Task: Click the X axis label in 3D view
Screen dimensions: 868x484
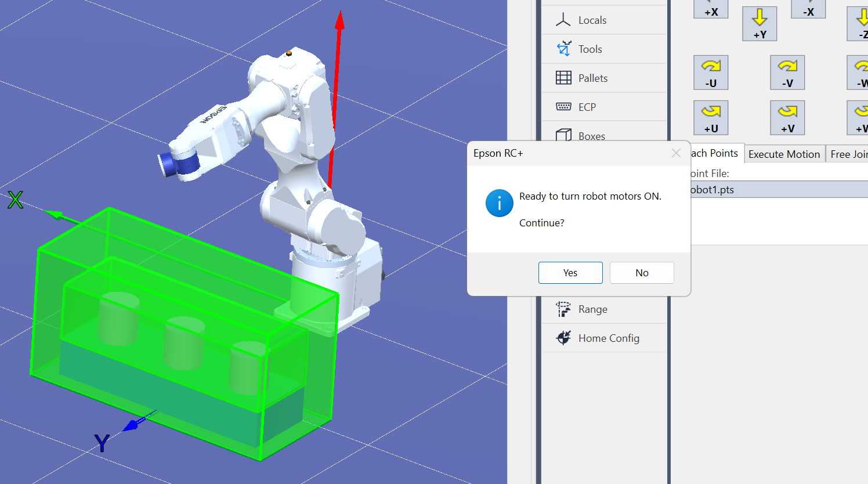Action: click(16, 200)
